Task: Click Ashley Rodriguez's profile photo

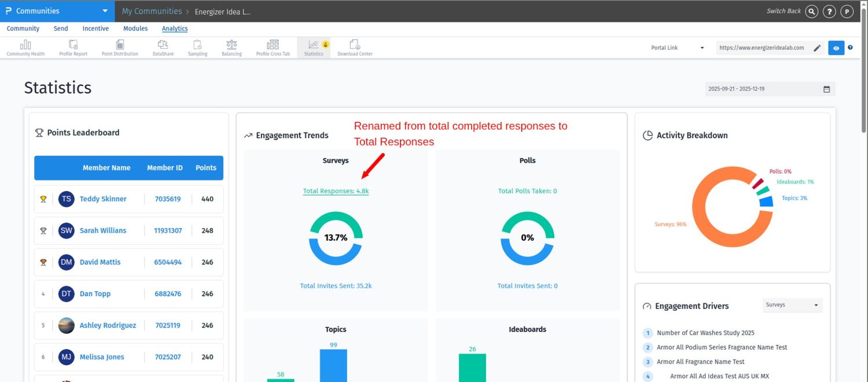Action: (67, 325)
